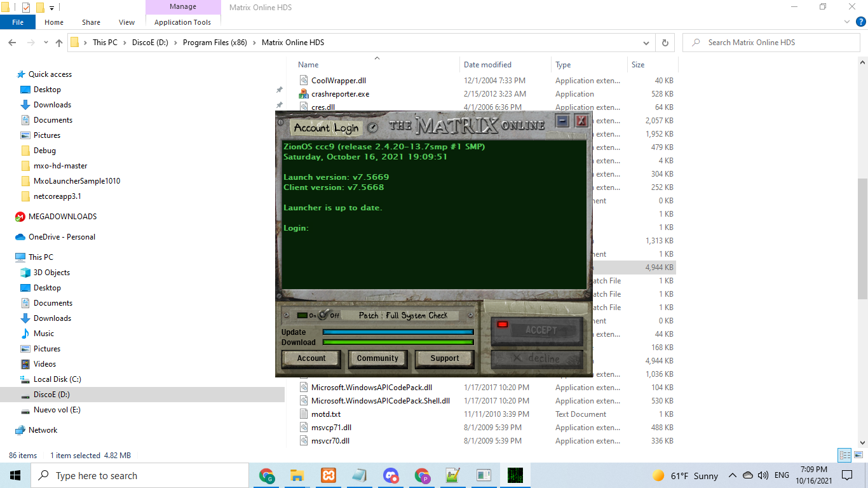Image resolution: width=868 pixels, height=488 pixels.
Task: Open the File menu
Action: (x=18, y=22)
